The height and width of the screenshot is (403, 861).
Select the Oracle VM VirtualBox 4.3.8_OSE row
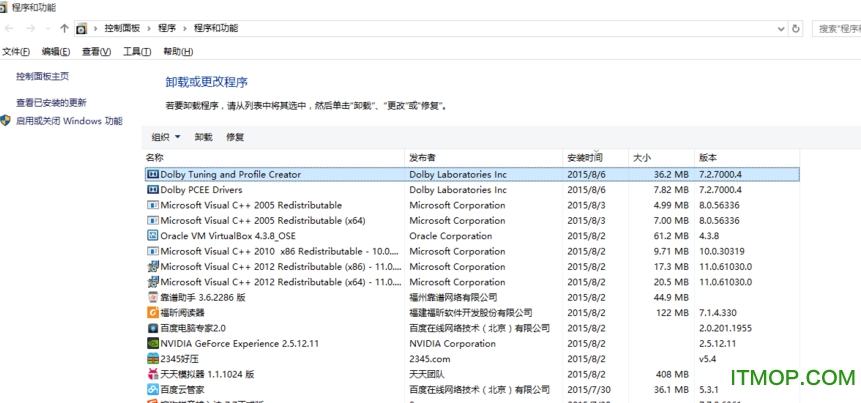[472, 236]
